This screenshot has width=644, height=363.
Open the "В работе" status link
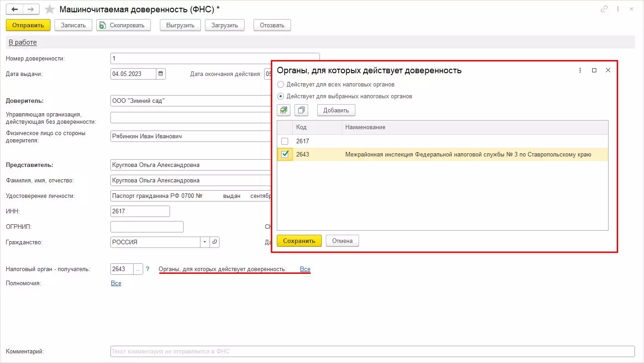click(x=23, y=42)
